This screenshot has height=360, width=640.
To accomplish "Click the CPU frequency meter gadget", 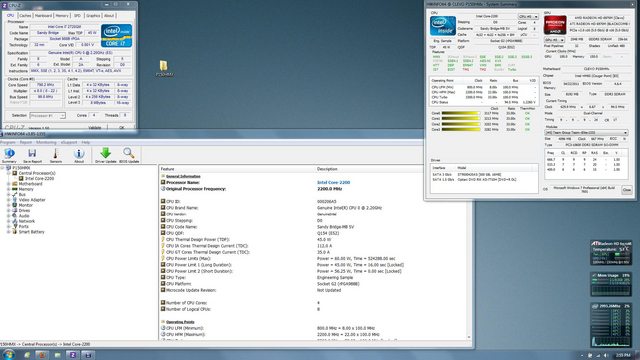I will click(x=610, y=325).
